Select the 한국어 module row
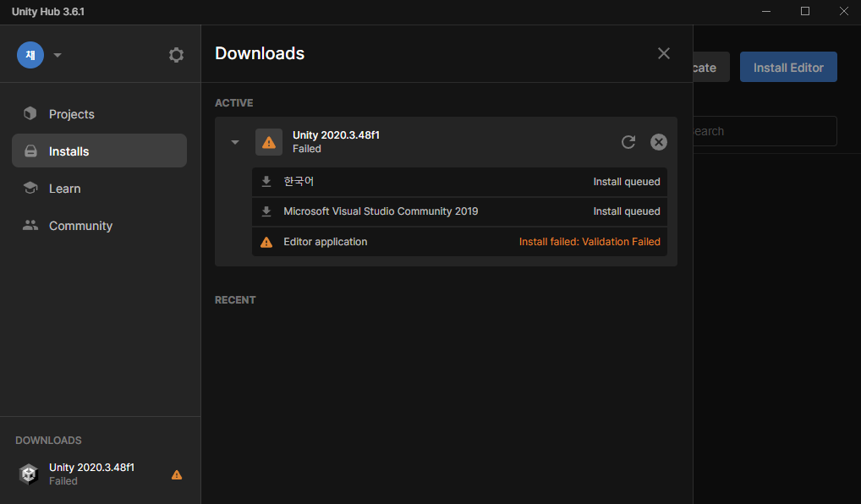The height and width of the screenshot is (504, 861). pyautogui.click(x=459, y=182)
